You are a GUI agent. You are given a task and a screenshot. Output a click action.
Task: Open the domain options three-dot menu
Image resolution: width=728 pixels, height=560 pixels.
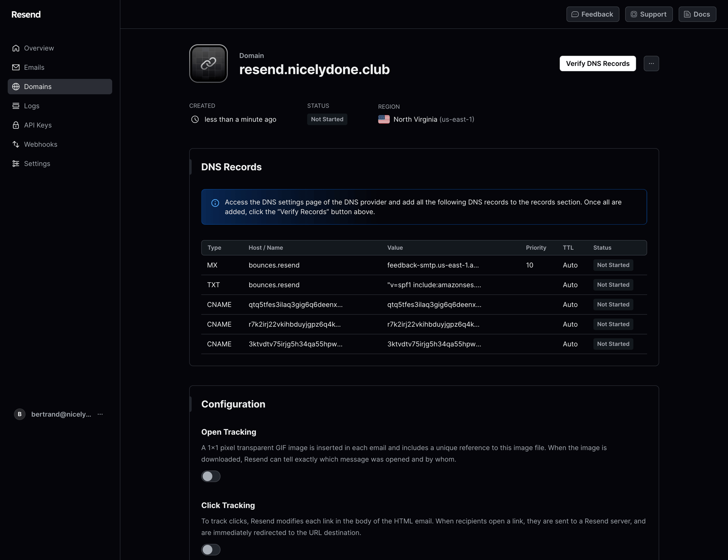(x=651, y=63)
